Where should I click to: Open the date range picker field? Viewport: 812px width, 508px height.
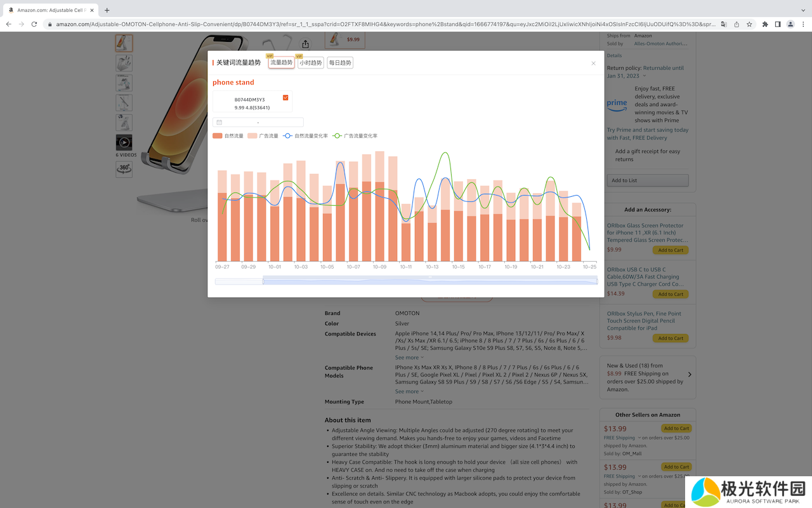(258, 122)
